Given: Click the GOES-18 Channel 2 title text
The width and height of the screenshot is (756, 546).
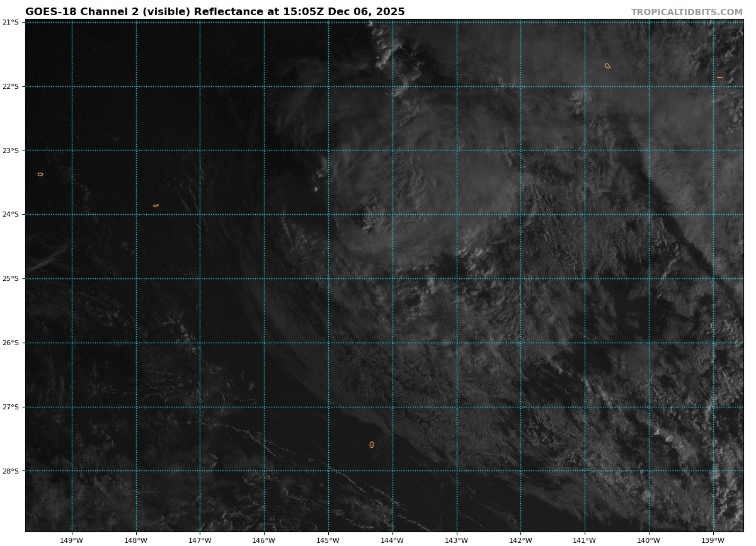Looking at the screenshot, I should pyautogui.click(x=215, y=12).
